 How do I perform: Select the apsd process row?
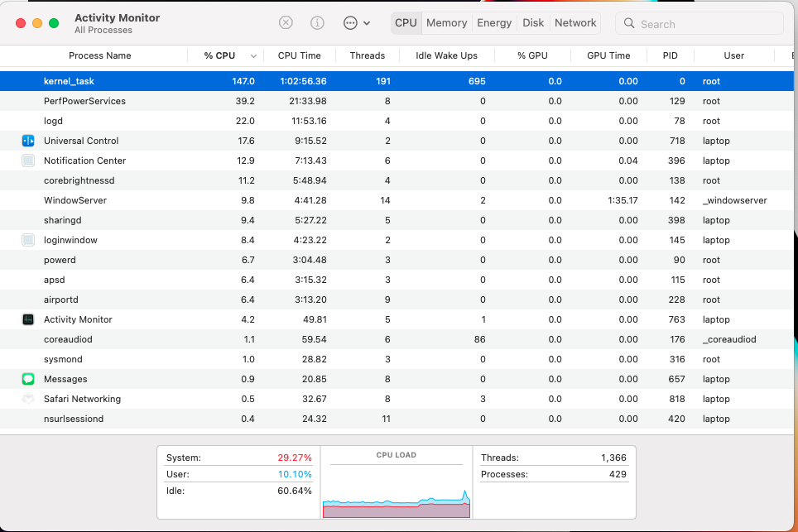pyautogui.click(x=397, y=280)
